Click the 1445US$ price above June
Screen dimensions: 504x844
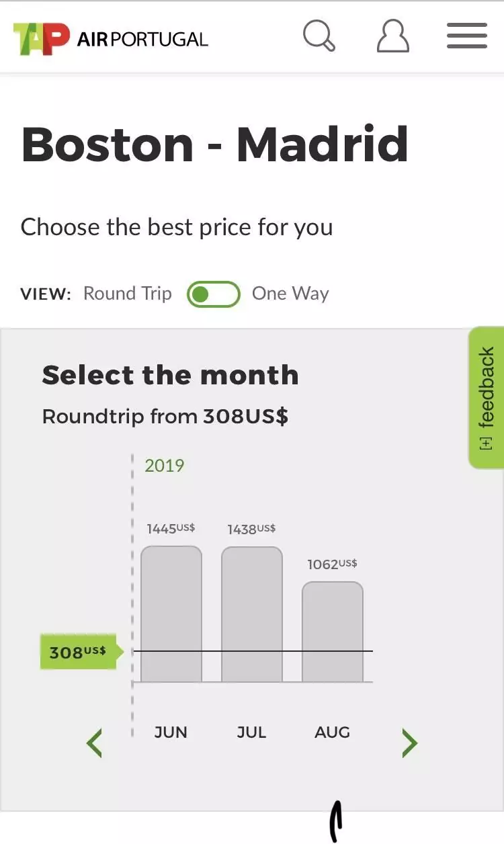pos(171,529)
